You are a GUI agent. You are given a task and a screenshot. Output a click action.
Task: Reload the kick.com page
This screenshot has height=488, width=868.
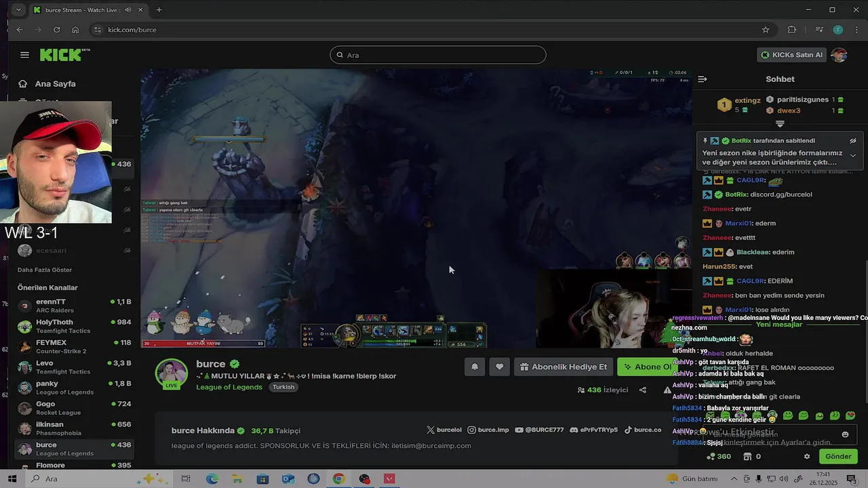[x=57, y=30]
